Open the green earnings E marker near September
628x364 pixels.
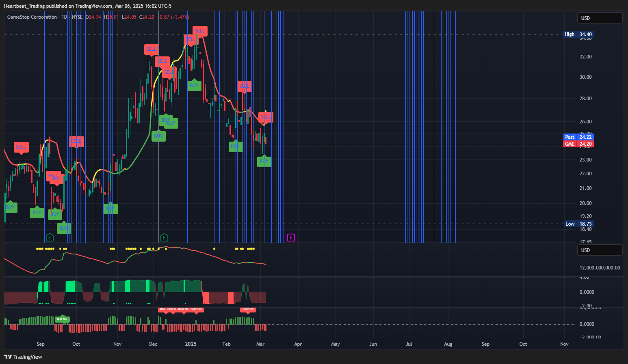(x=50, y=237)
